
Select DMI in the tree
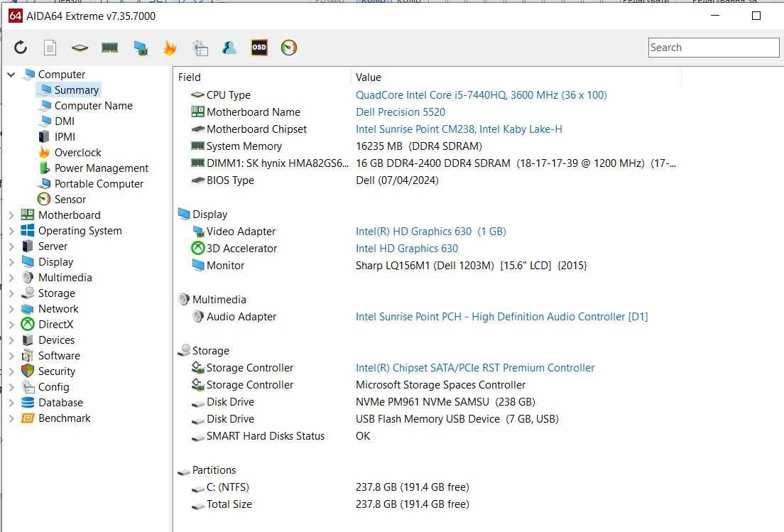[x=65, y=121]
